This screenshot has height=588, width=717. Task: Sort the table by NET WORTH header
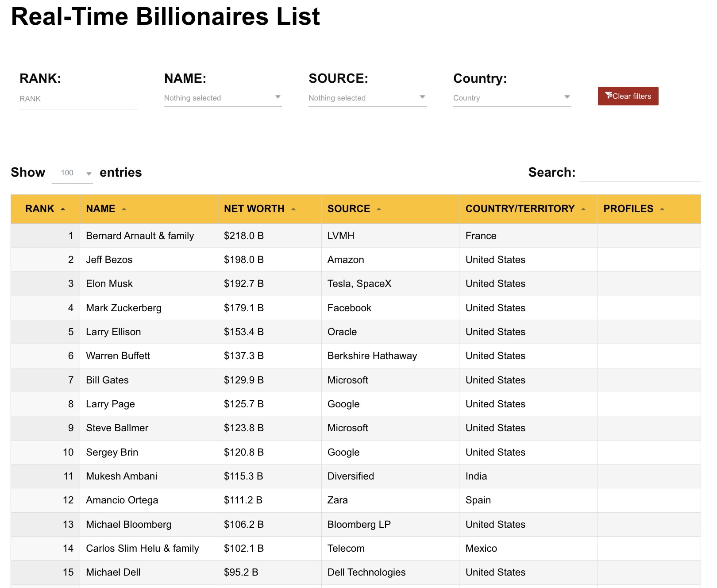(254, 208)
